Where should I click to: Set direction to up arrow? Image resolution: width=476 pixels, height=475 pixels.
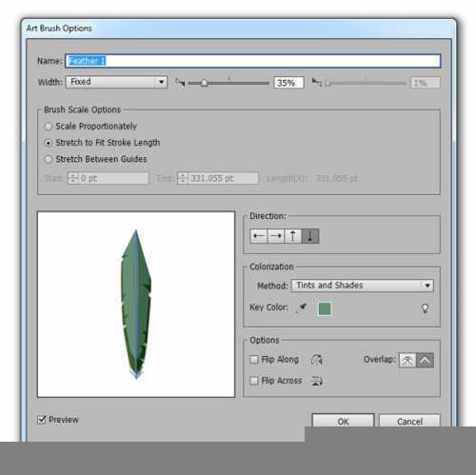[x=293, y=236]
